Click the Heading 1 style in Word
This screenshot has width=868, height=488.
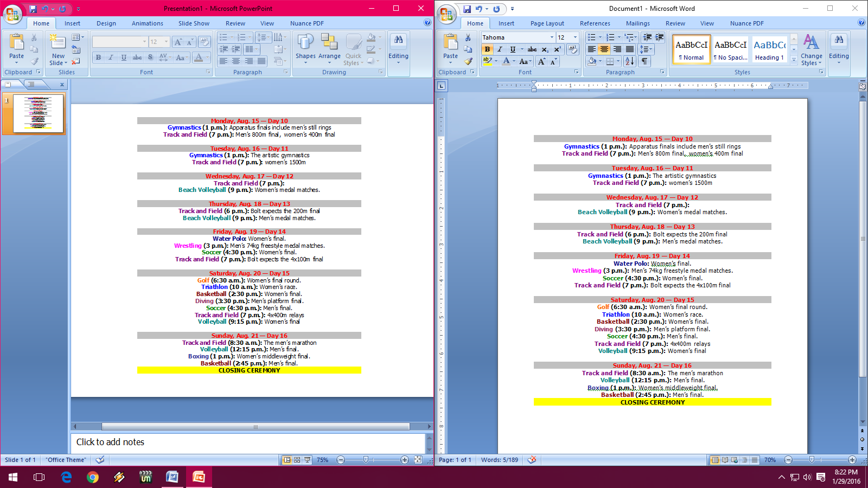(x=770, y=49)
